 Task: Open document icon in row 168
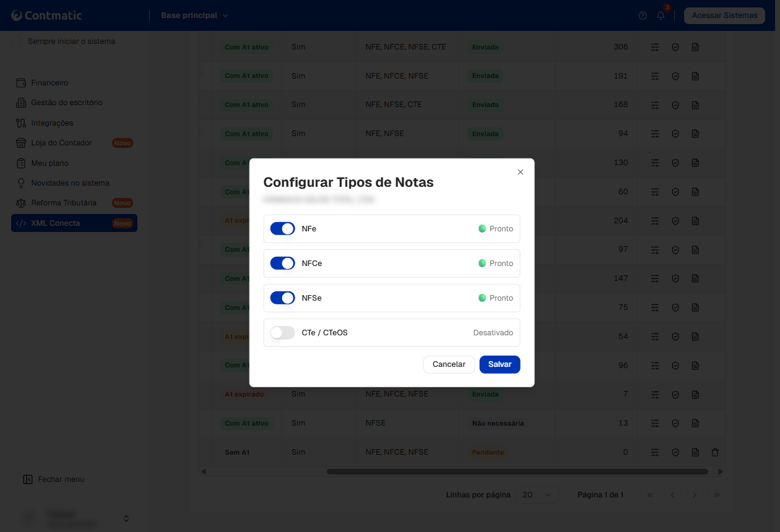pyautogui.click(x=695, y=105)
